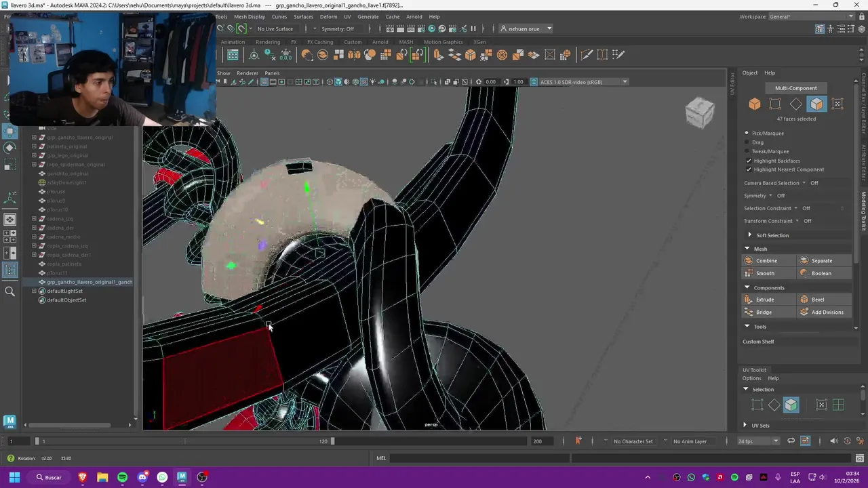The width and height of the screenshot is (868, 488).
Task: Click the view cube in the viewport
Action: tap(700, 113)
